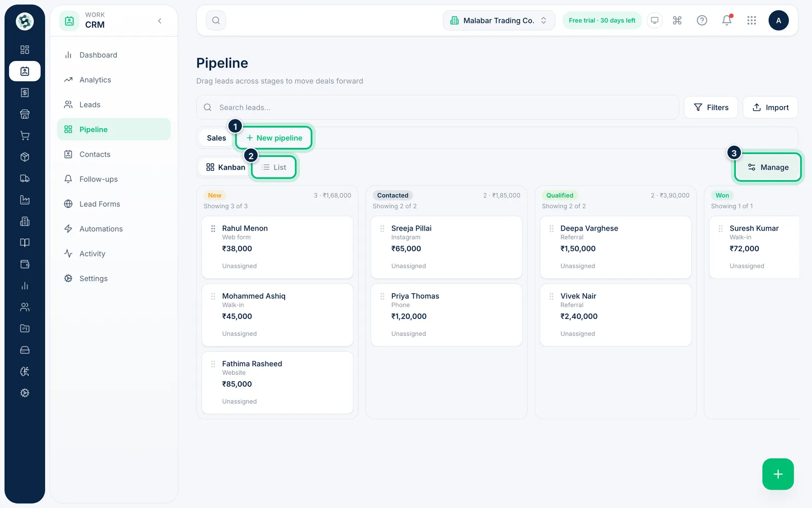Open Leads in sidebar

point(114,105)
